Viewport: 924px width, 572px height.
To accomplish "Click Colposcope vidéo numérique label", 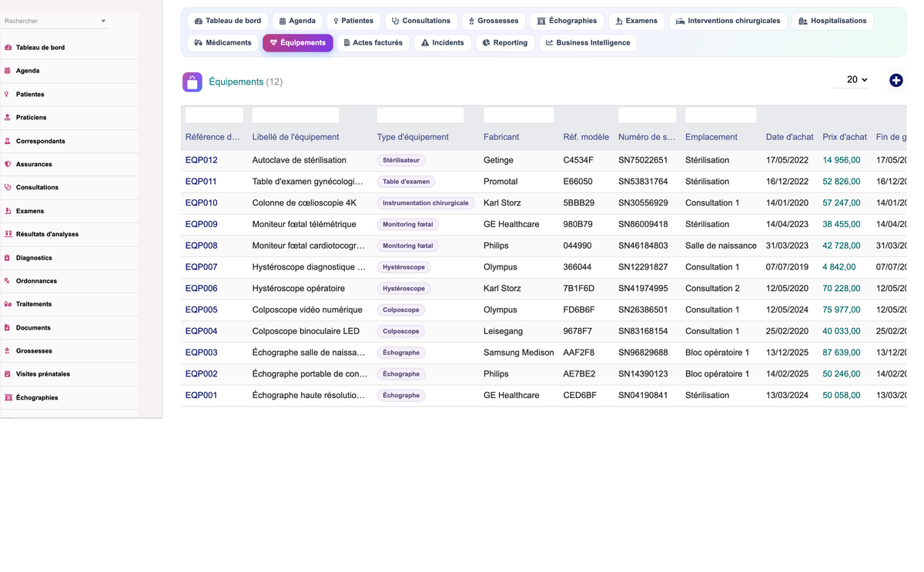I will [307, 309].
